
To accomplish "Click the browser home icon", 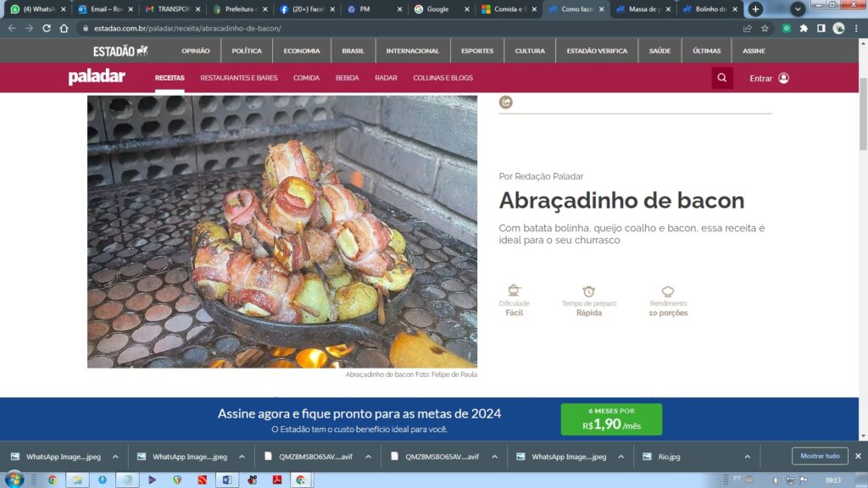I will 64,28.
